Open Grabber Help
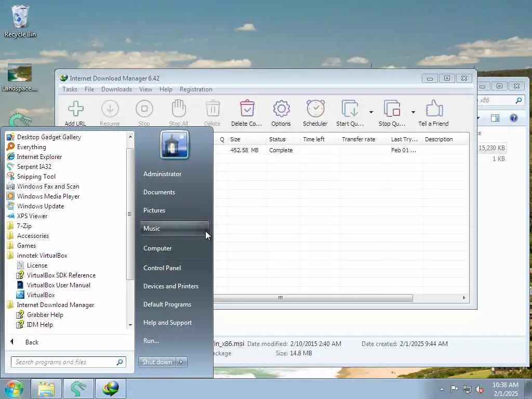This screenshot has width=532, height=399. [66, 314]
